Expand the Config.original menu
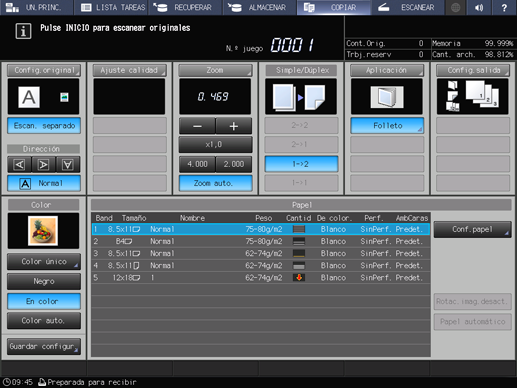517x388 pixels. click(x=44, y=70)
